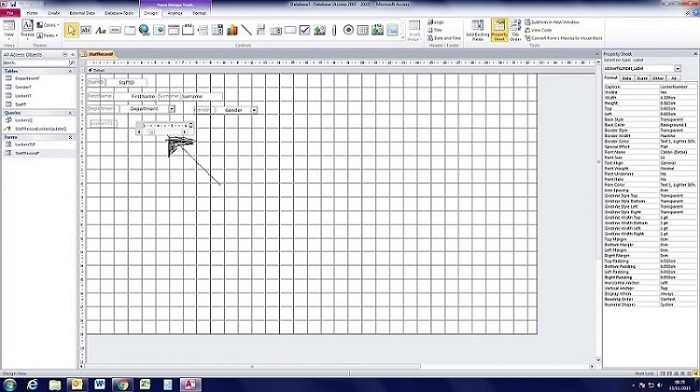Open the Data tab in Property Sheet
Screen dimensions: 700x392
tap(627, 78)
